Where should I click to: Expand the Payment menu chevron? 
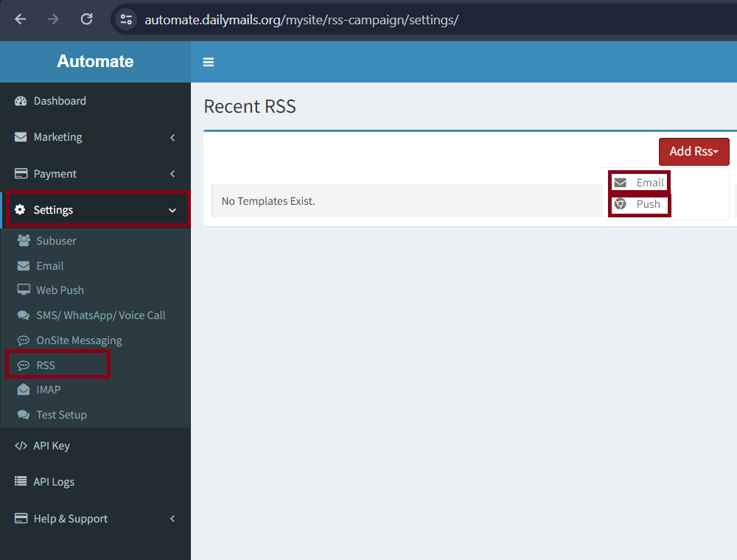[x=172, y=174]
